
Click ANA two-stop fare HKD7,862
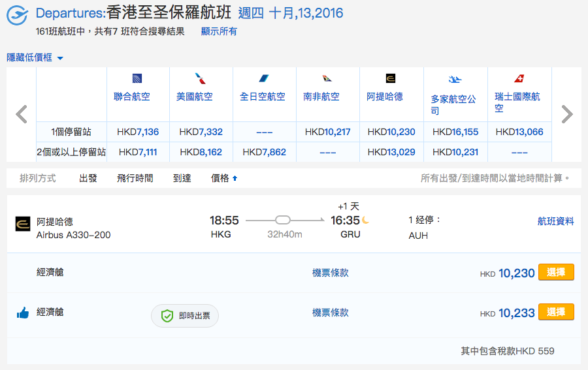[x=264, y=152]
